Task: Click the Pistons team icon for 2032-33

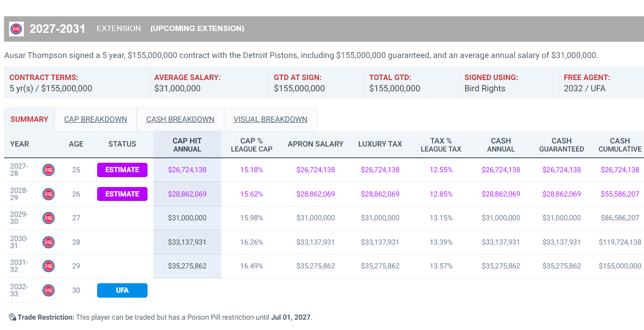Action: pyautogui.click(x=49, y=290)
